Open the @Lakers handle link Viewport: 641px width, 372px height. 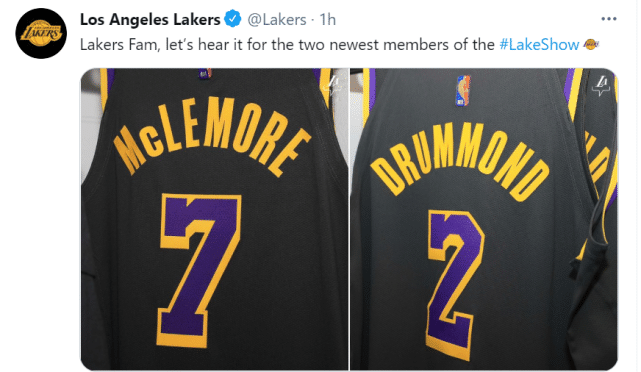coord(277,19)
